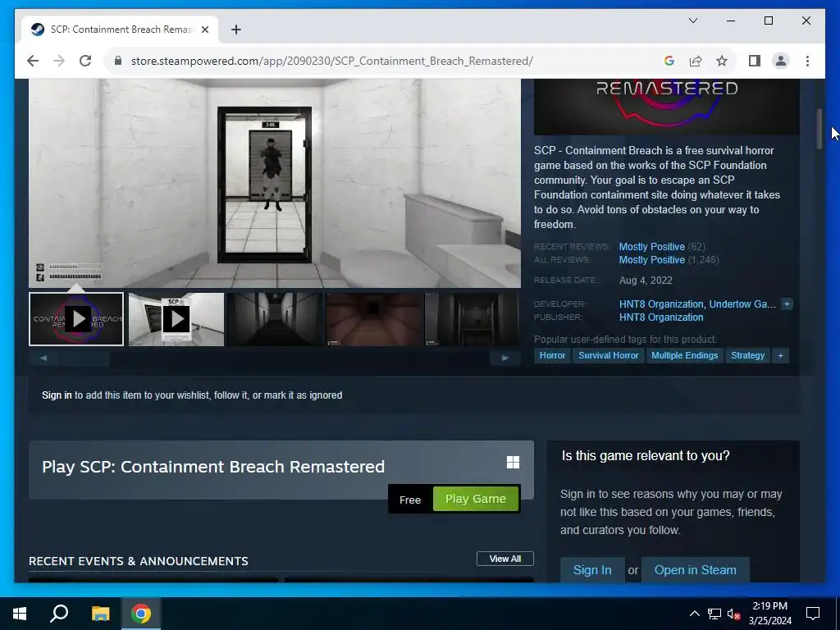This screenshot has height=630, width=840.
Task: Close the SCP: Containment Breach tab
Action: point(204,30)
